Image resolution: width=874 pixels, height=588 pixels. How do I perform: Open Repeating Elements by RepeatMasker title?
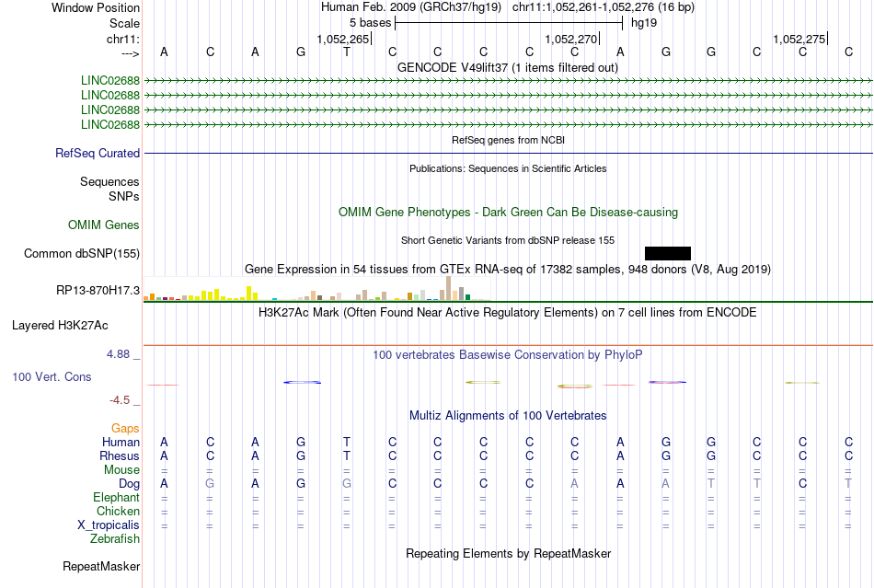coord(509,553)
